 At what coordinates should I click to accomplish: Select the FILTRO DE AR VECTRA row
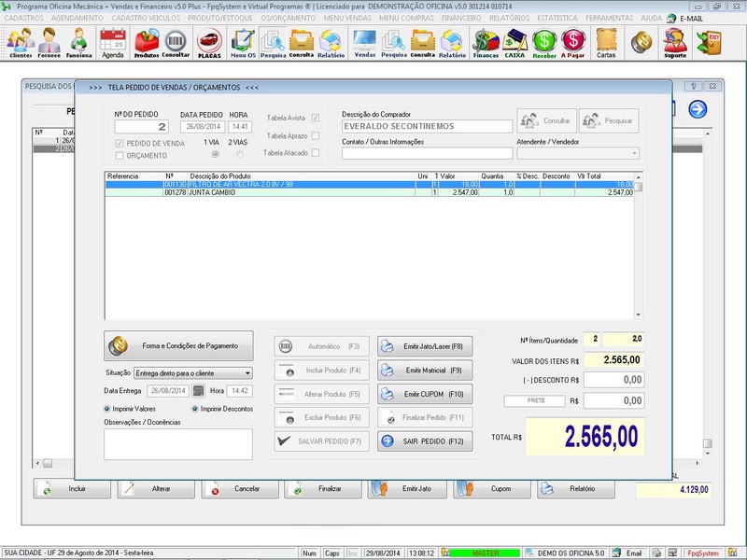coord(369,185)
